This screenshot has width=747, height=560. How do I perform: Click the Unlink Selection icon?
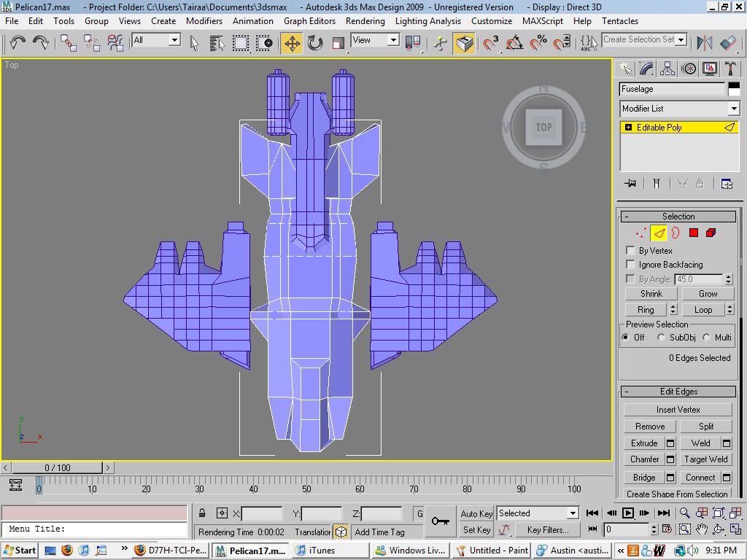[92, 43]
